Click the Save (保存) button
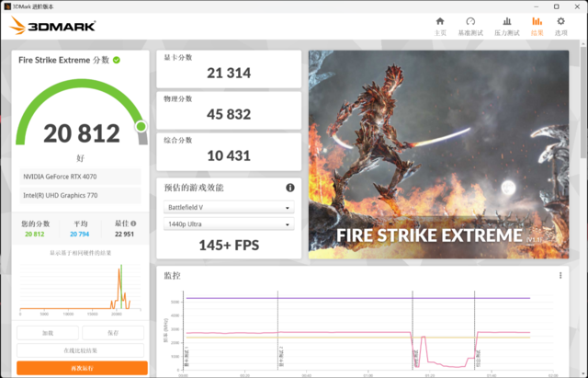Image resolution: width=588 pixels, height=378 pixels. (x=113, y=333)
